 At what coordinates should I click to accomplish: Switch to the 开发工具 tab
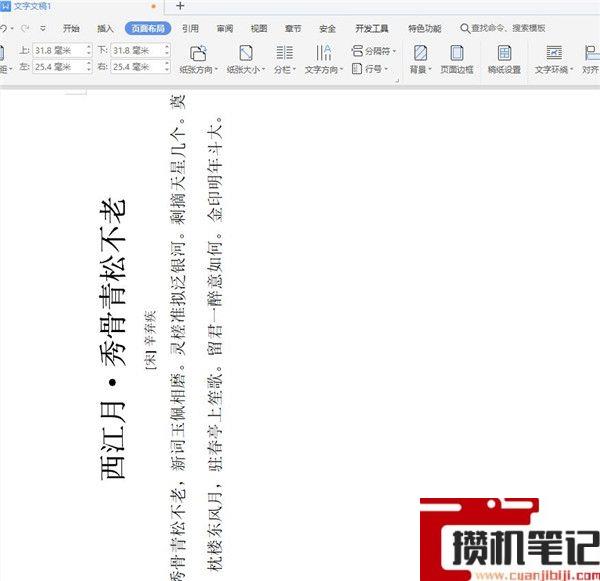click(372, 28)
